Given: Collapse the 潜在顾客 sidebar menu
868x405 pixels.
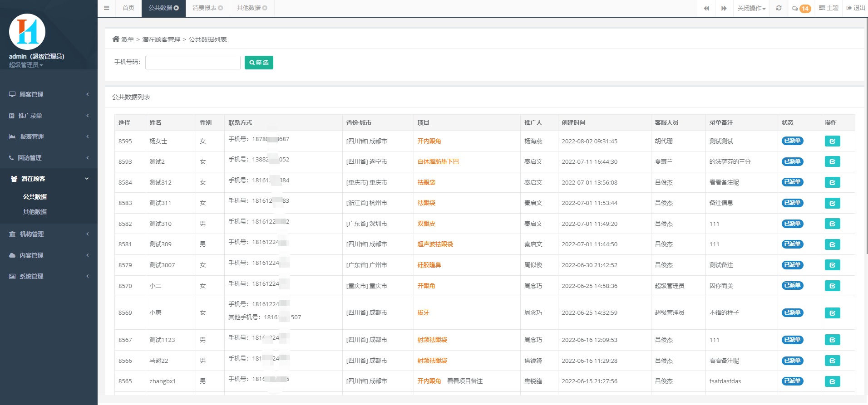Looking at the screenshot, I should point(49,179).
